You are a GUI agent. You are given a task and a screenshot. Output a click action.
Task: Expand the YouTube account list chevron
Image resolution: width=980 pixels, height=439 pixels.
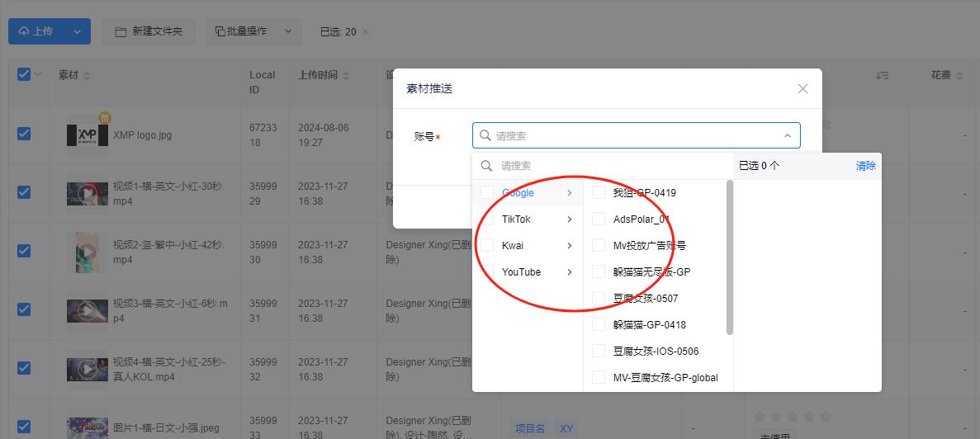coord(570,271)
